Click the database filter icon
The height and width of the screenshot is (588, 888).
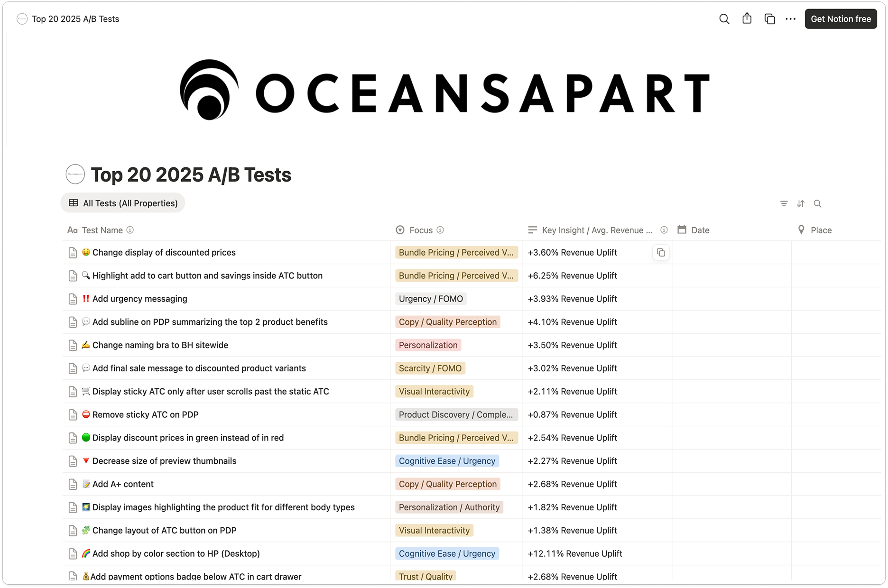click(784, 203)
